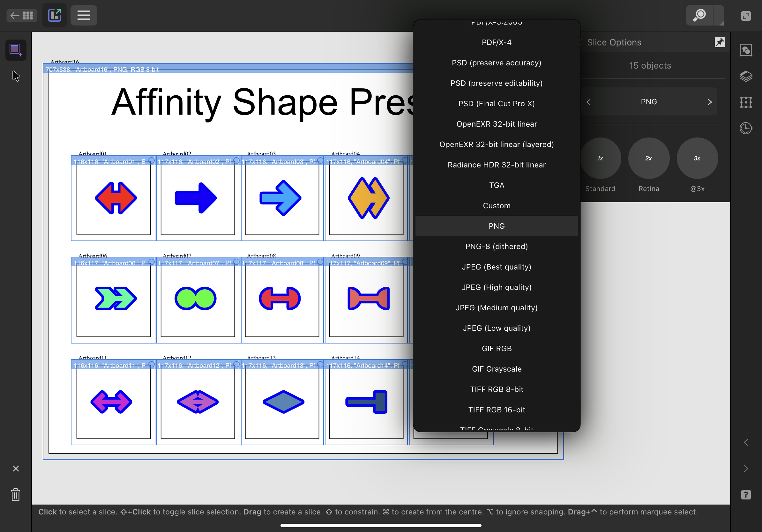Select TIFF RGB 16-bit format
Viewport: 762px width, 532px height.
pyautogui.click(x=497, y=410)
